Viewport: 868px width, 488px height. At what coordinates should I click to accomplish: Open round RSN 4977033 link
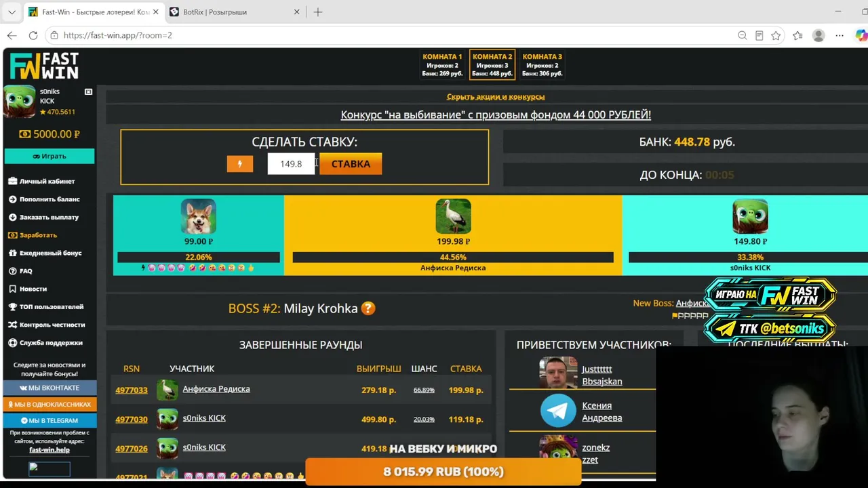132,390
